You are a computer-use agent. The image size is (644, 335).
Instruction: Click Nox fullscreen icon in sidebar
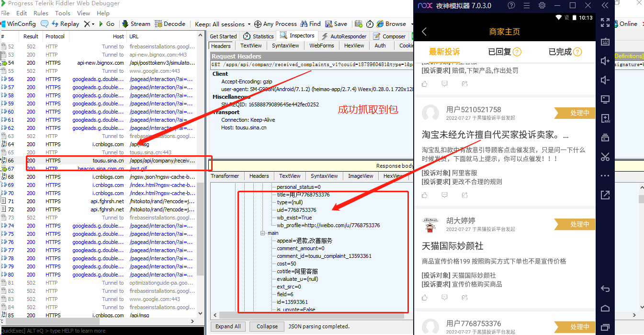click(605, 23)
